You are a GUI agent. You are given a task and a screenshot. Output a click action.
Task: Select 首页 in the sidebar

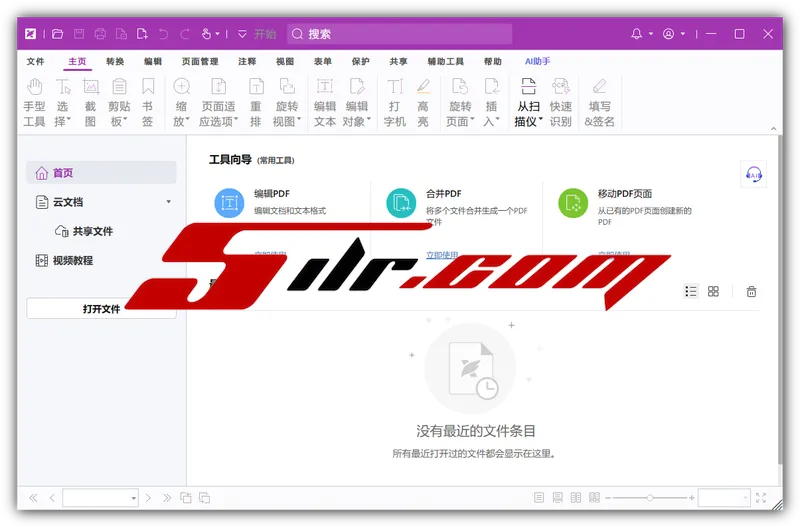pyautogui.click(x=102, y=173)
